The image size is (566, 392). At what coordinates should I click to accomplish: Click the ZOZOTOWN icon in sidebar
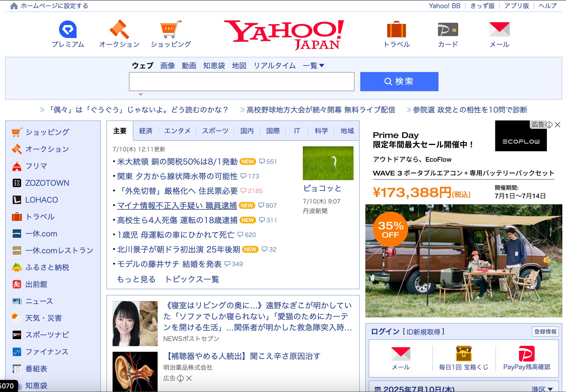[17, 183]
